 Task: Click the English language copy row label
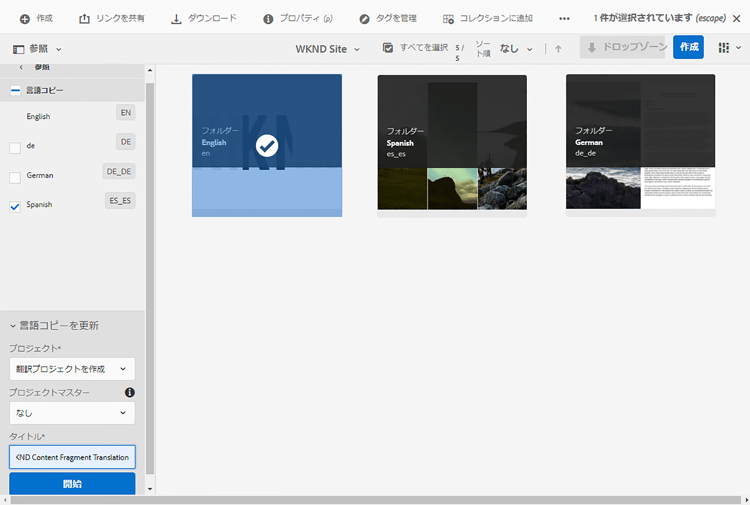38,117
